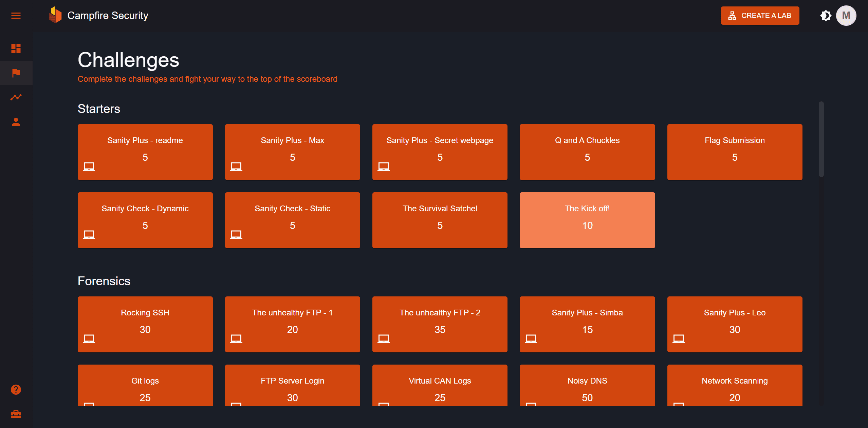Click lab computer icon on Sanity Plus - Max
The image size is (868, 428).
(236, 167)
